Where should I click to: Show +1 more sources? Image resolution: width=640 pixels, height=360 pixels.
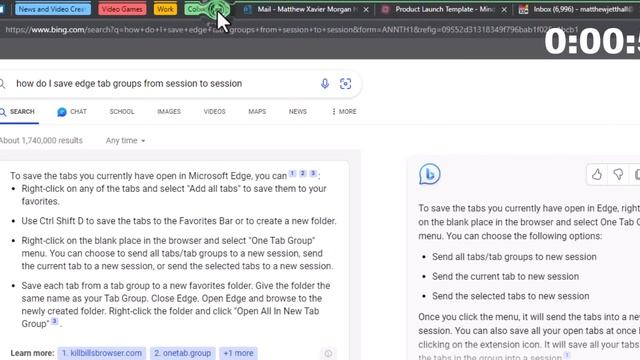coord(238,353)
